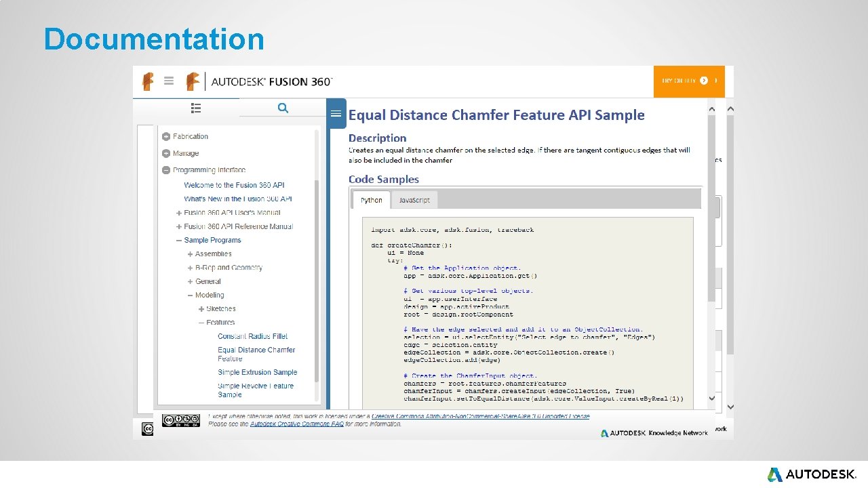Image resolution: width=868 pixels, height=488 pixels.
Task: Click the Autodesk logo on the slide
Action: (811, 474)
